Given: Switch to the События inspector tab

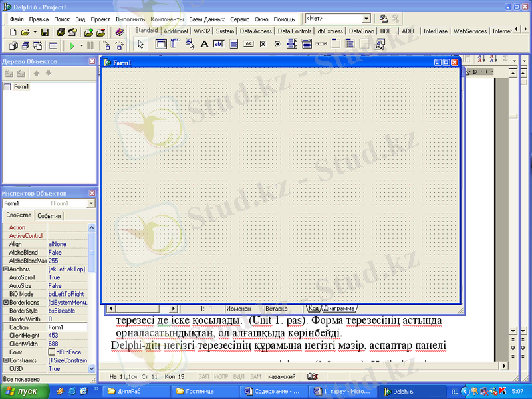Looking at the screenshot, I should click(49, 215).
